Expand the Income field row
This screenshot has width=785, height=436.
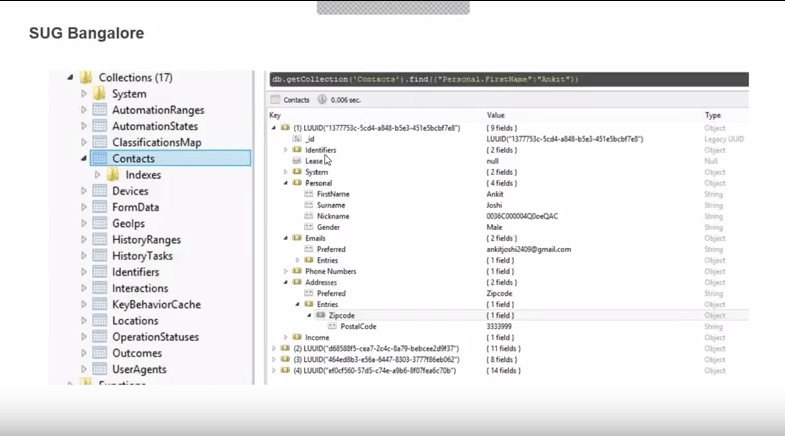[286, 337]
